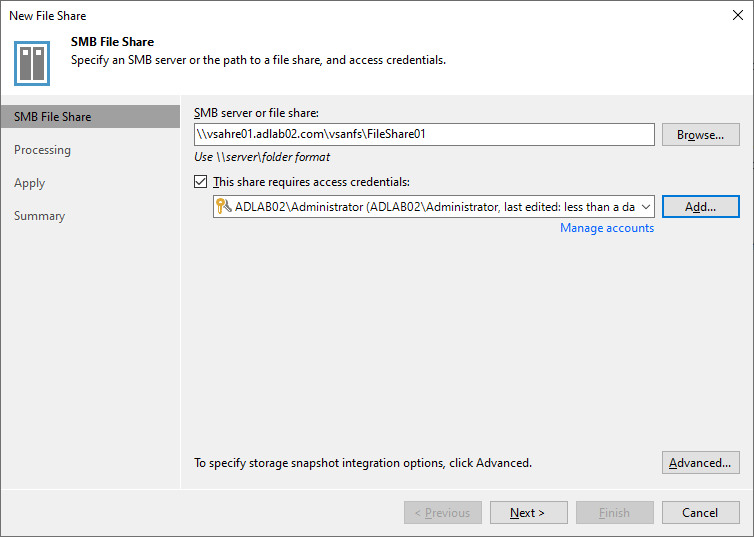
Task: Jump to the Summary wizard step
Action: (x=39, y=216)
